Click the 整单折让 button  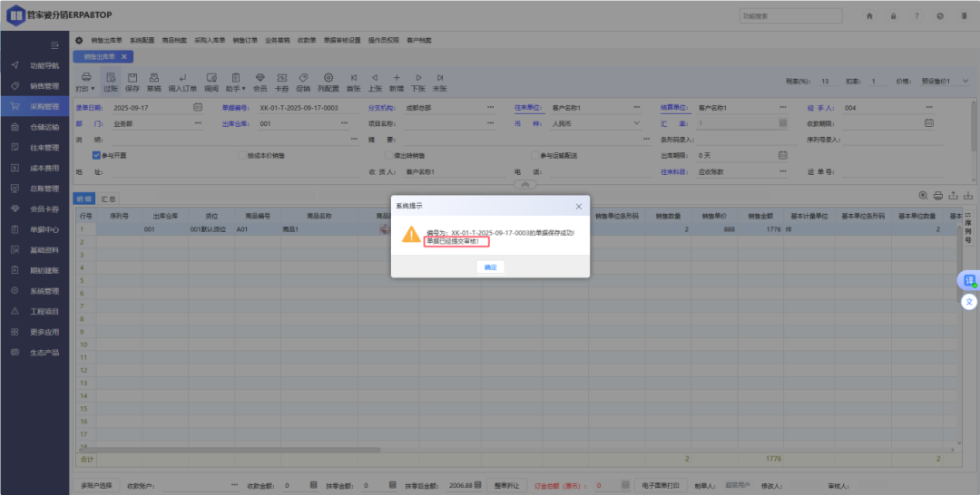(x=508, y=486)
